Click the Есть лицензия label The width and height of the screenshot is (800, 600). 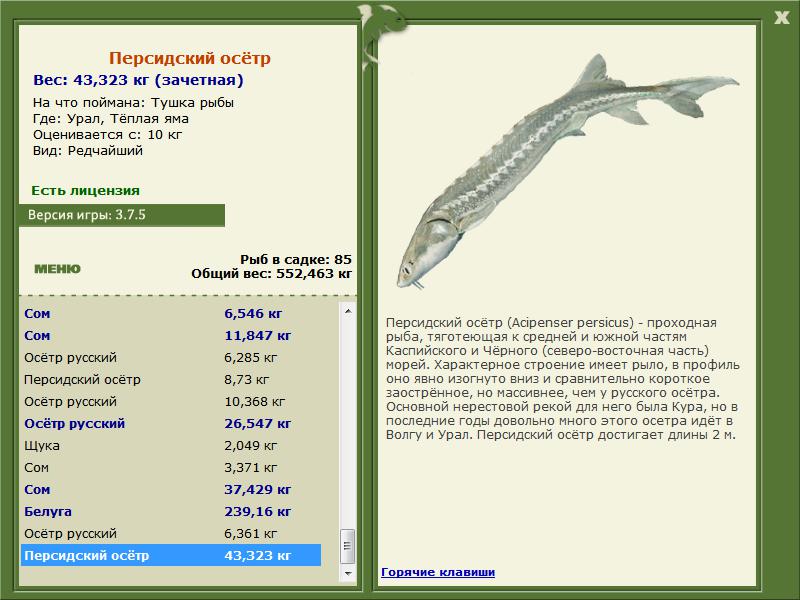point(85,190)
